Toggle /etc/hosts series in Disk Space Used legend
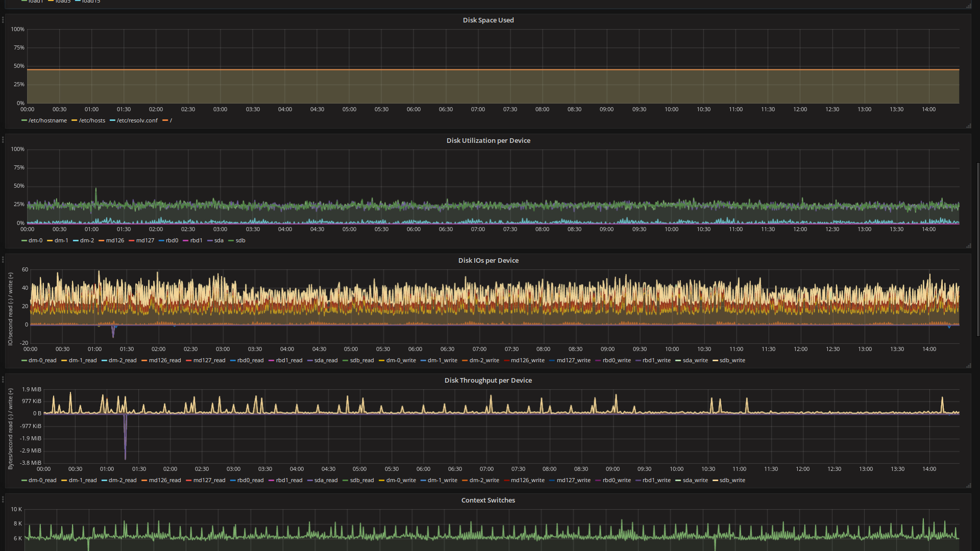Viewport: 980px width, 551px height. [x=92, y=120]
